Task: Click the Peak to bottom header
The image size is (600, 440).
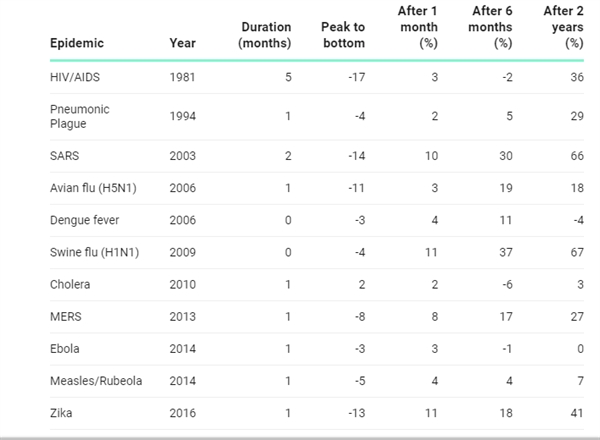Action: coord(343,35)
